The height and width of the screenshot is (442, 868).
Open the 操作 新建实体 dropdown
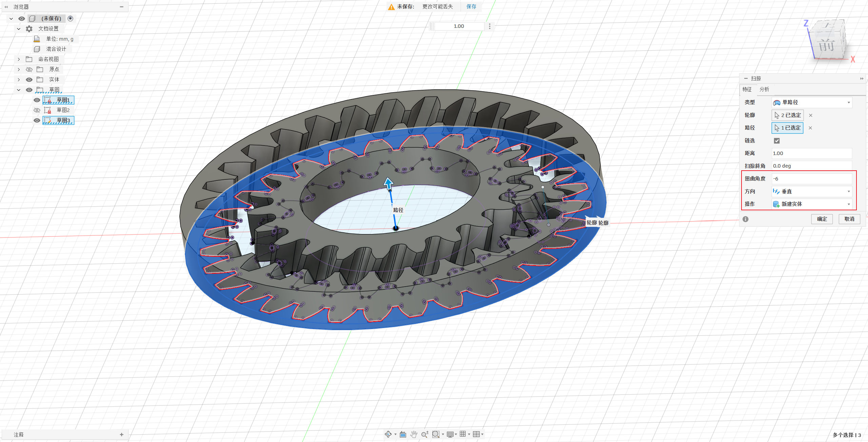[x=812, y=204]
